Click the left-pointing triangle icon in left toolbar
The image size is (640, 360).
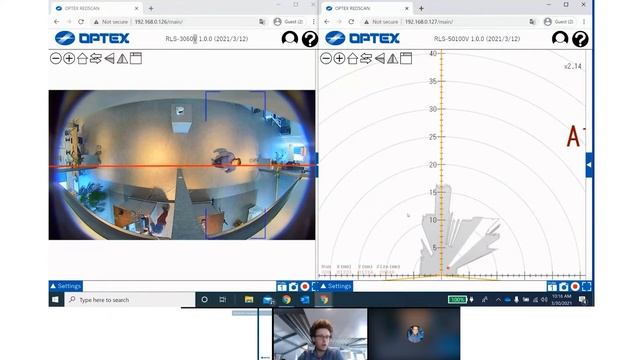109,58
